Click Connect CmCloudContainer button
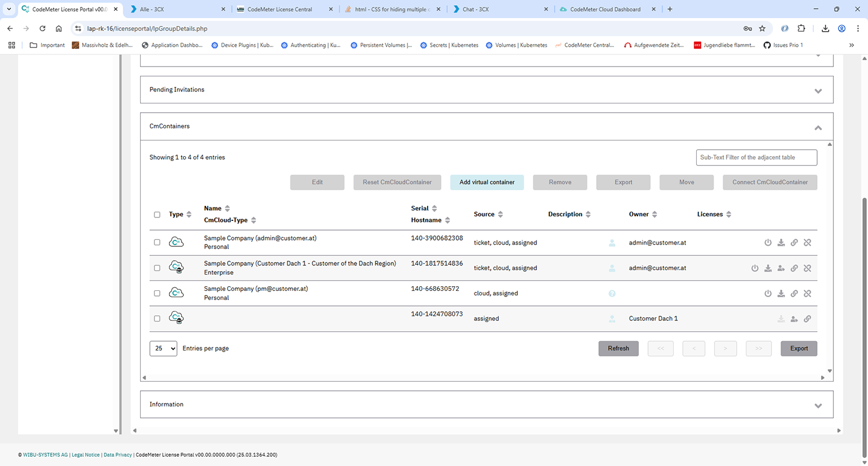 [x=770, y=182]
